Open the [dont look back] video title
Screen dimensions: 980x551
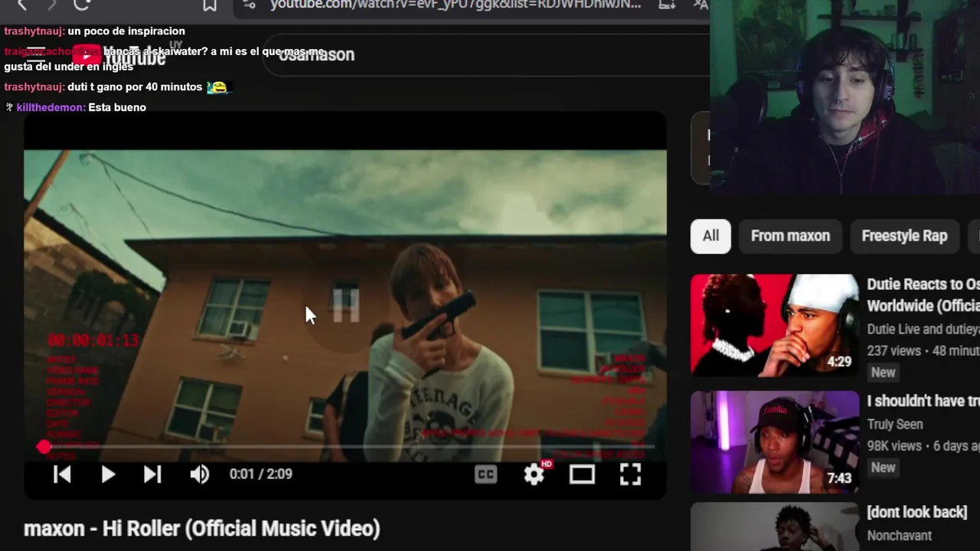[x=917, y=513]
